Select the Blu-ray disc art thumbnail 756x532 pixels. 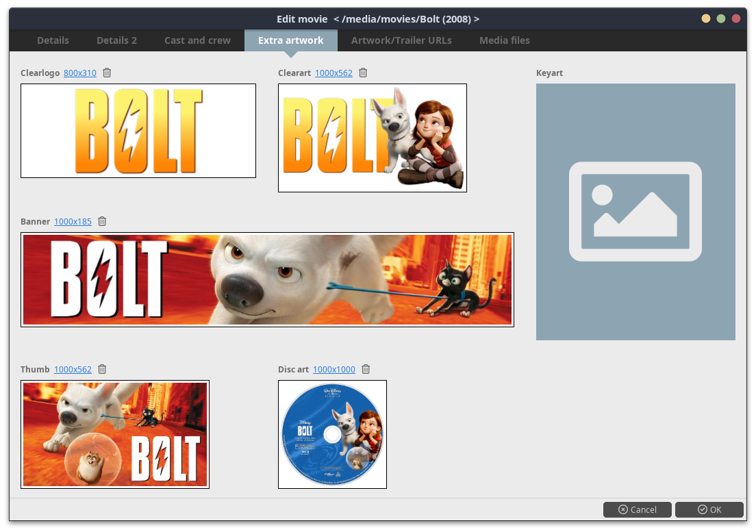(332, 434)
